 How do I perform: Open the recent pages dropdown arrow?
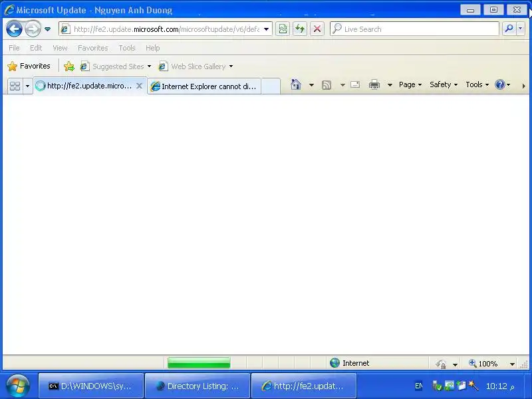[x=47, y=29]
